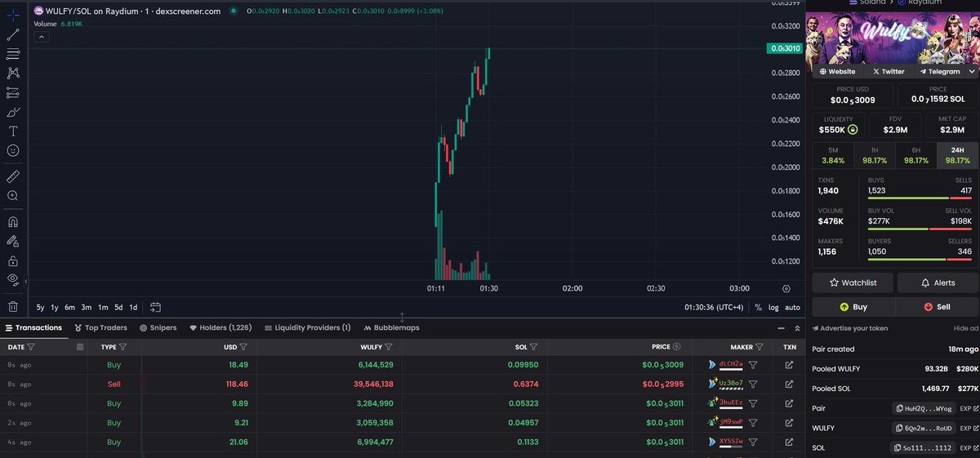980x458 pixels.
Task: Open the SOL column filter
Action: point(534,347)
